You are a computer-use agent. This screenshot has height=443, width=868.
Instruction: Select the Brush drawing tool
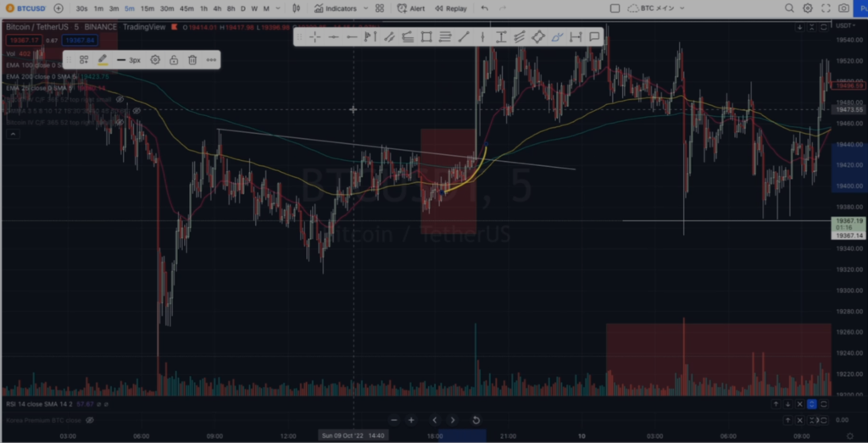pos(557,37)
